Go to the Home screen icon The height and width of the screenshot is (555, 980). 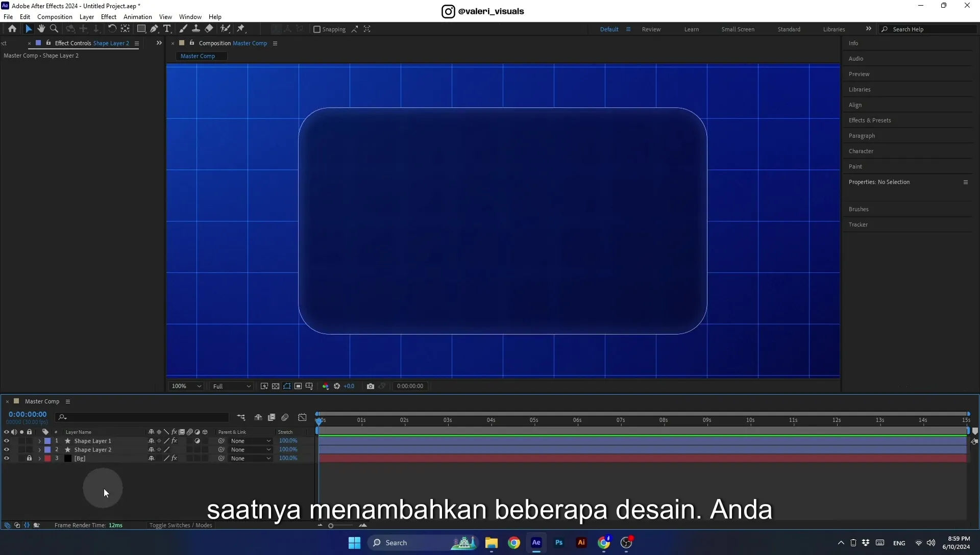click(x=12, y=29)
